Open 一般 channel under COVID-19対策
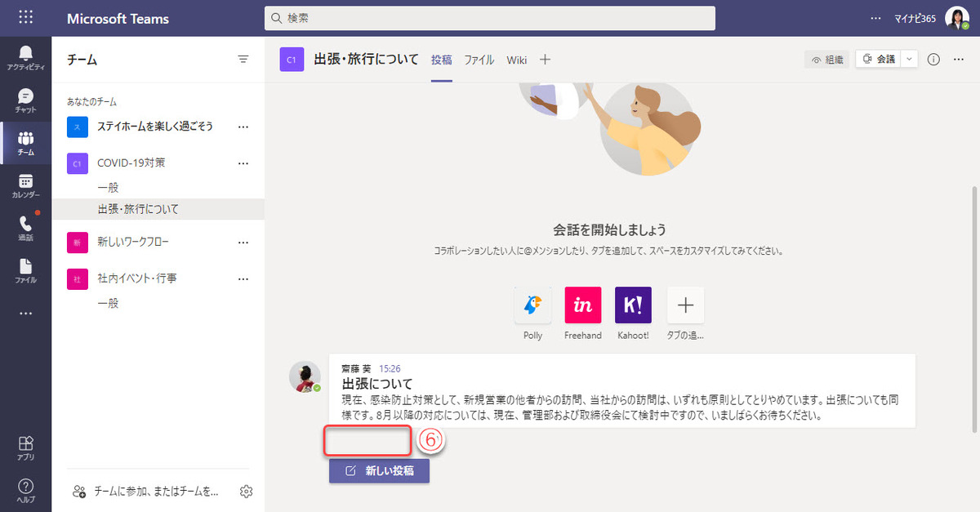The width and height of the screenshot is (980, 512). click(108, 187)
